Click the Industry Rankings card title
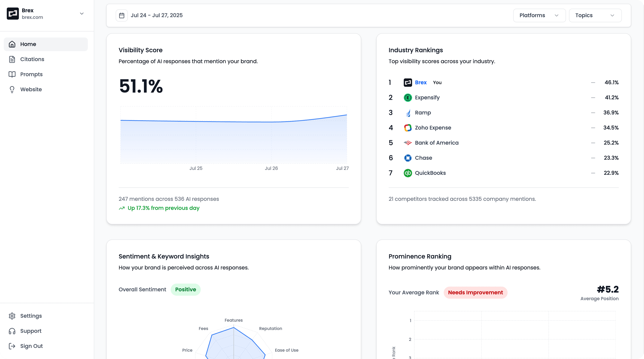Screen dimensions: 644x359 point(416,50)
